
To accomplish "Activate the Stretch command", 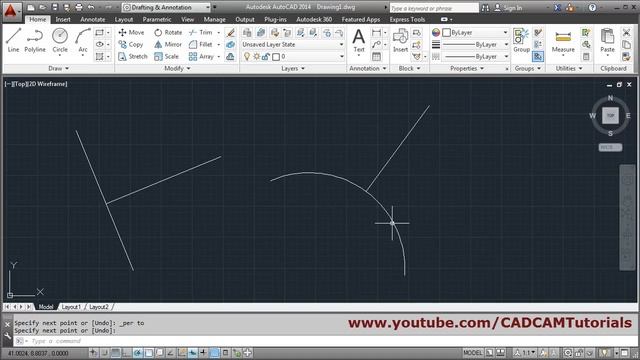I will 133,56.
